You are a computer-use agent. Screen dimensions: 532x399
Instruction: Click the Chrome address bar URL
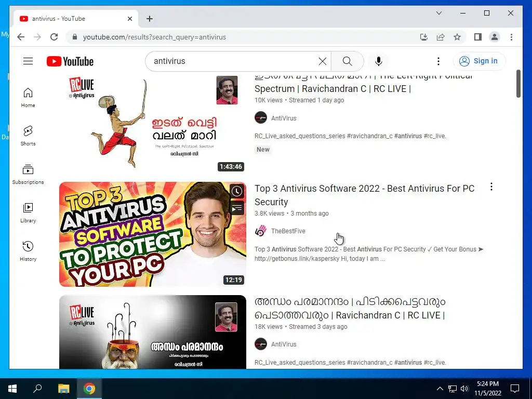[154, 37]
